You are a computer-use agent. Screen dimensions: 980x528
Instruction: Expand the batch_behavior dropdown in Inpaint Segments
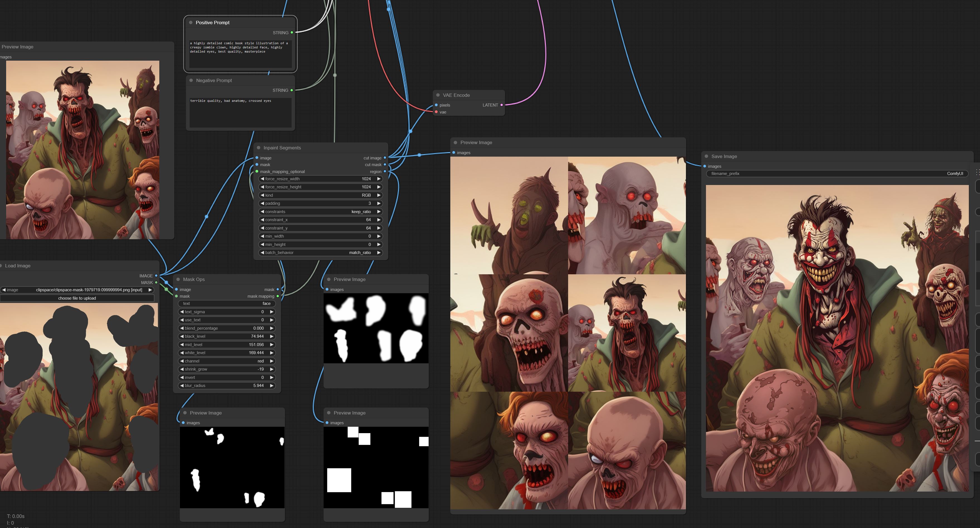click(321, 252)
